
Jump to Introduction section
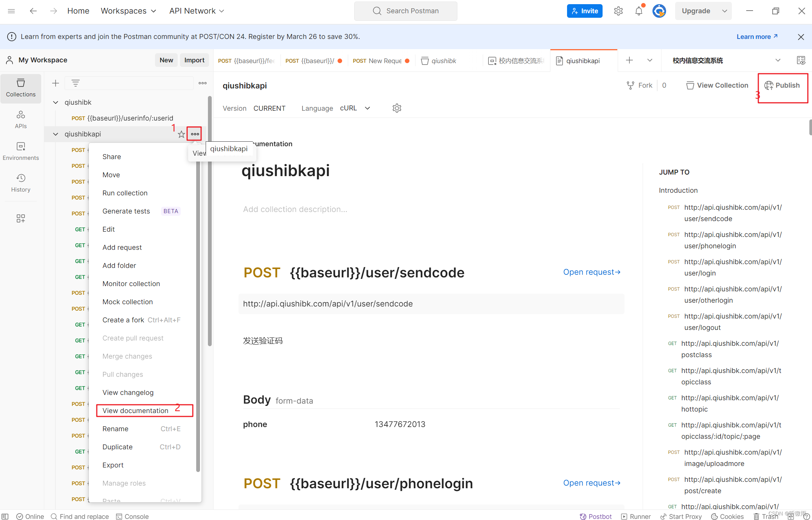(678, 190)
